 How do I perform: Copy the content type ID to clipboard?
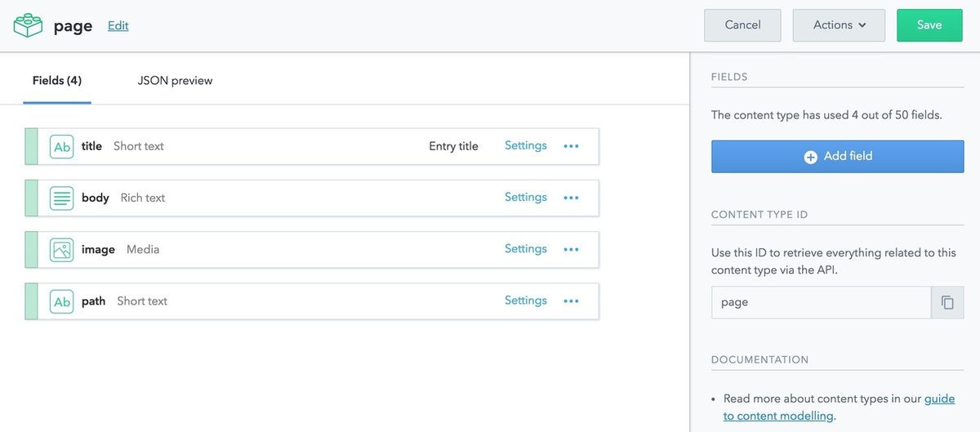[947, 302]
